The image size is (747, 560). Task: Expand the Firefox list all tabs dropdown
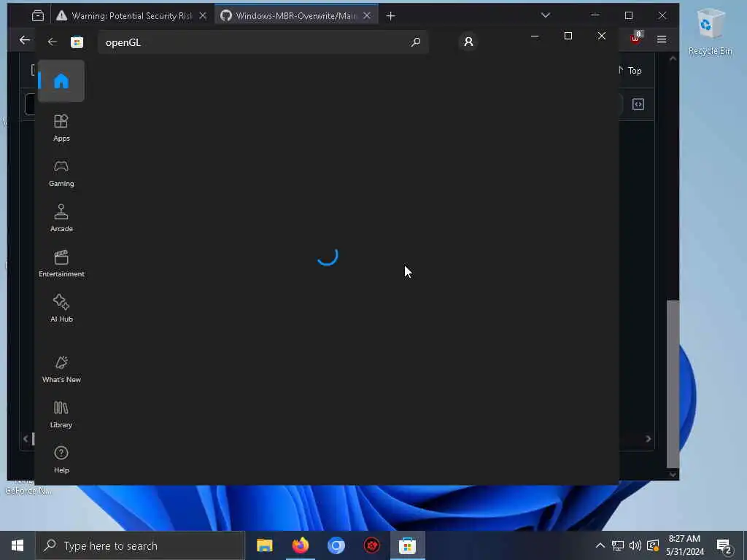(546, 15)
